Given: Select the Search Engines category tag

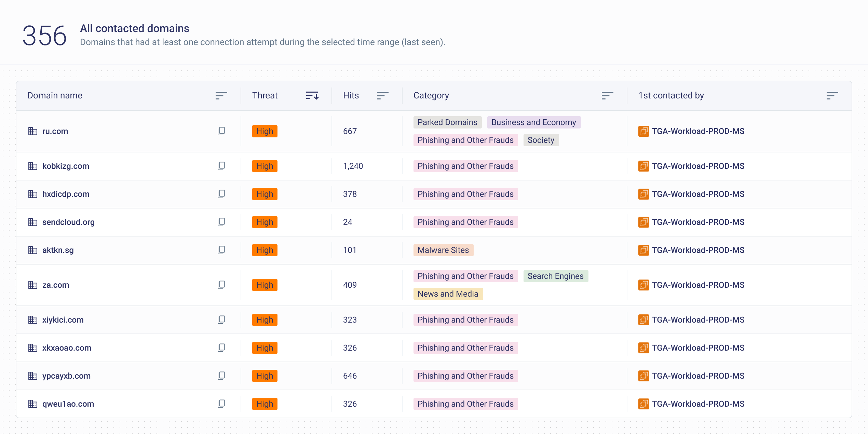Looking at the screenshot, I should [555, 276].
